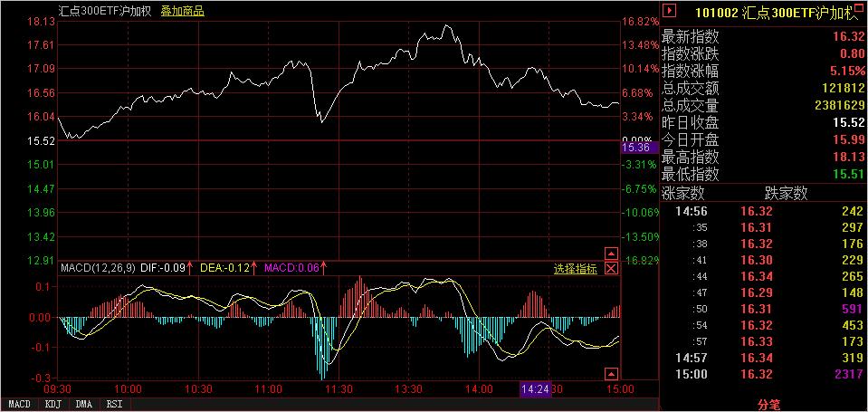Click the 汇点300ETF沪加权 chart title
868x412 pixels.
coord(105,11)
